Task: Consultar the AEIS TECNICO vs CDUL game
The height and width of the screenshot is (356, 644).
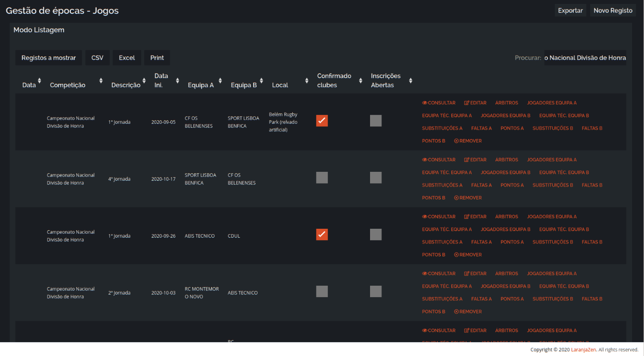Action: (x=438, y=217)
